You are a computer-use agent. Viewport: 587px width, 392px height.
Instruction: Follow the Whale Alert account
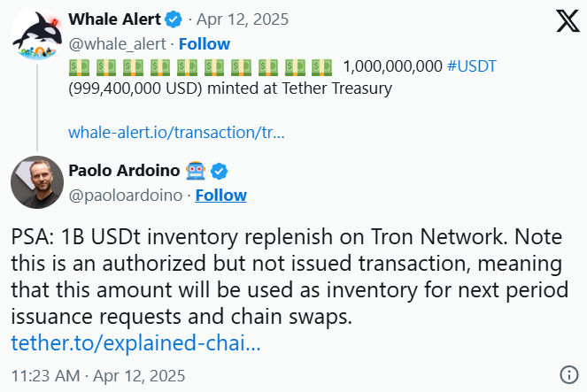click(x=205, y=43)
